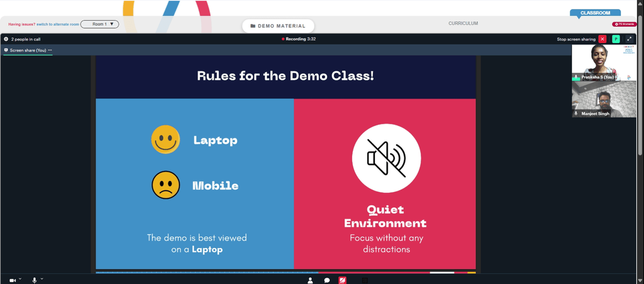The height and width of the screenshot is (284, 644).
Task: Click the Mobile label on the slide
Action: (216, 185)
